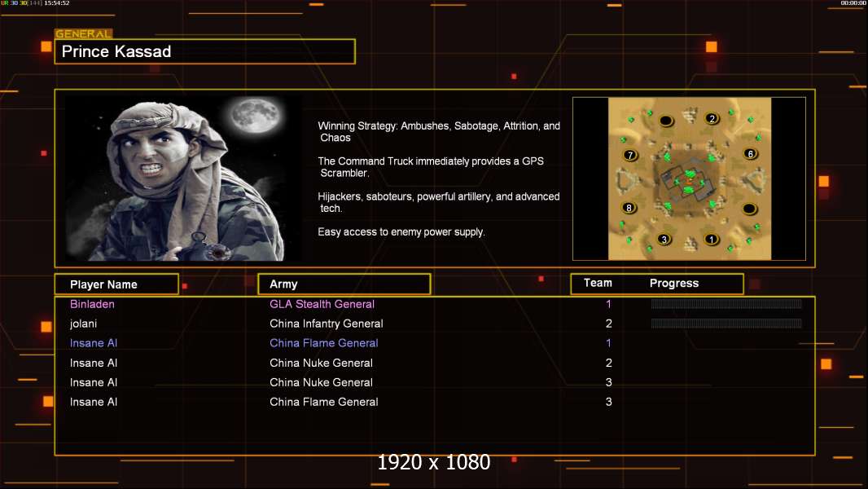The width and height of the screenshot is (868, 489).
Task: Click start position 3 on the minimap
Action: (x=664, y=240)
